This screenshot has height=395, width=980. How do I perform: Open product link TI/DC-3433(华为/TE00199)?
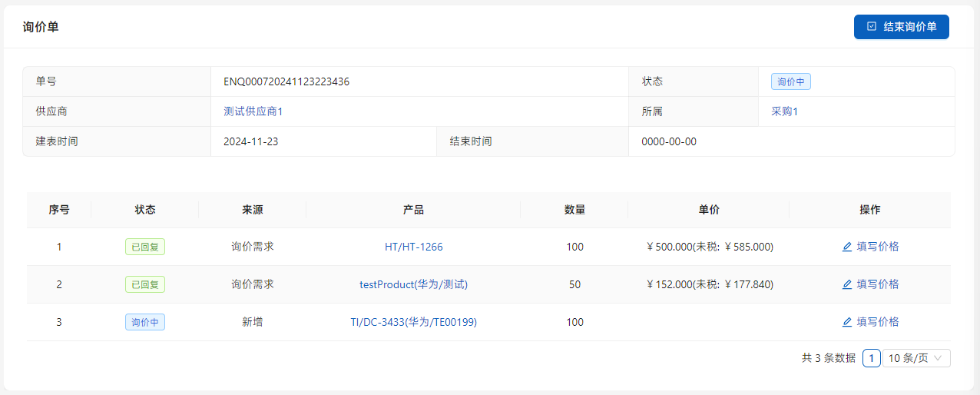(x=413, y=322)
